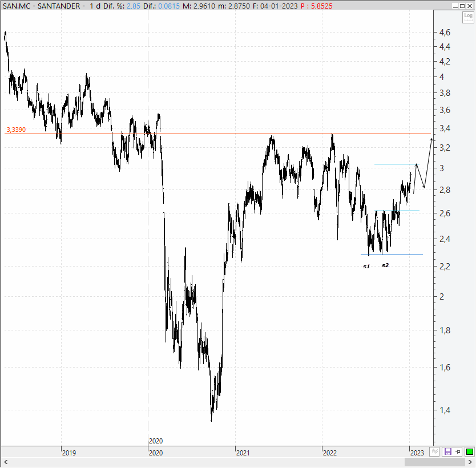
Task: Click the 2,6 price axis label
Action: tap(445, 213)
